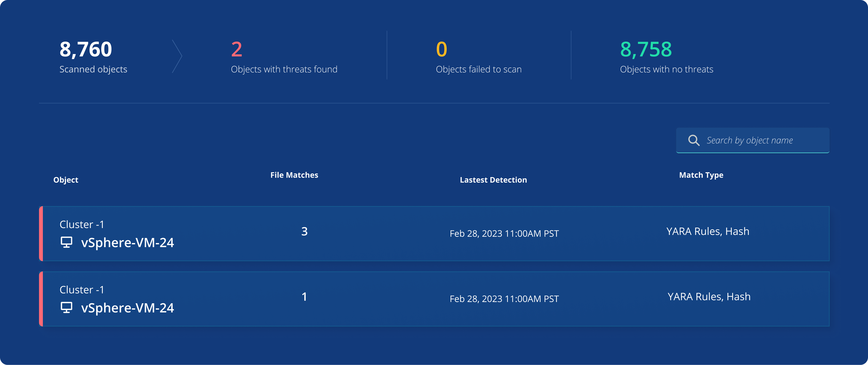Image resolution: width=868 pixels, height=365 pixels.
Task: Click YARA Rules, Hash in 3-match row
Action: click(x=708, y=231)
